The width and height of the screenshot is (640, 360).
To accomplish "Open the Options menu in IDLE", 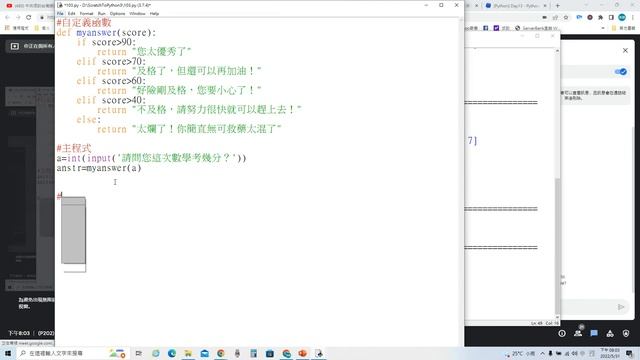I will coord(118,13).
